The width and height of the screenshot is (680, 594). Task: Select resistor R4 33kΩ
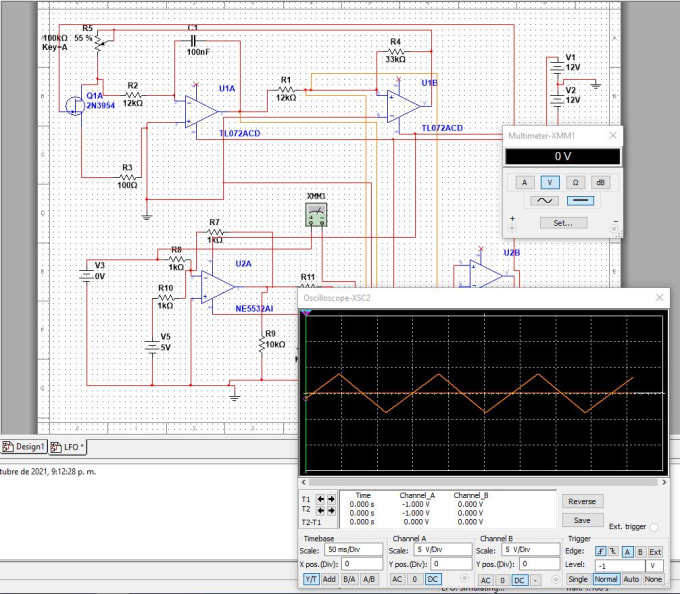pos(395,52)
